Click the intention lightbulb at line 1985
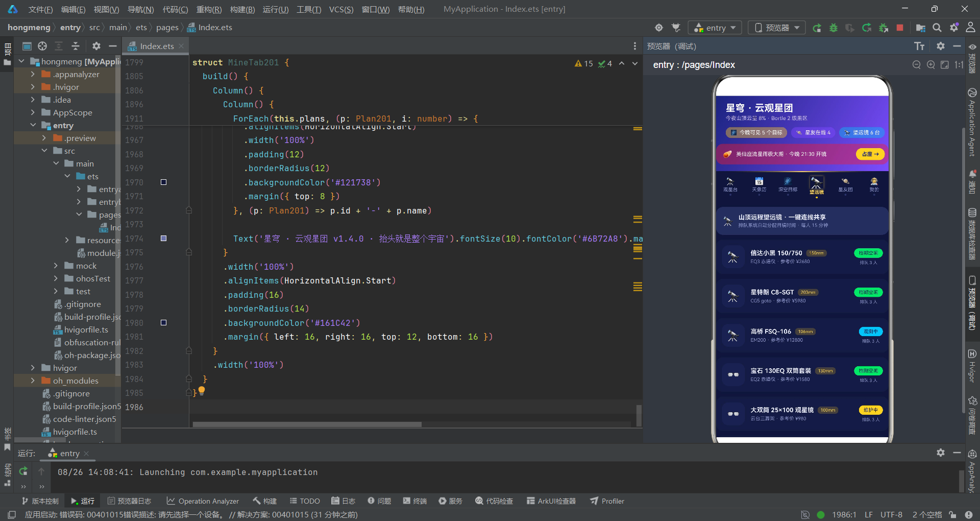 click(x=202, y=391)
